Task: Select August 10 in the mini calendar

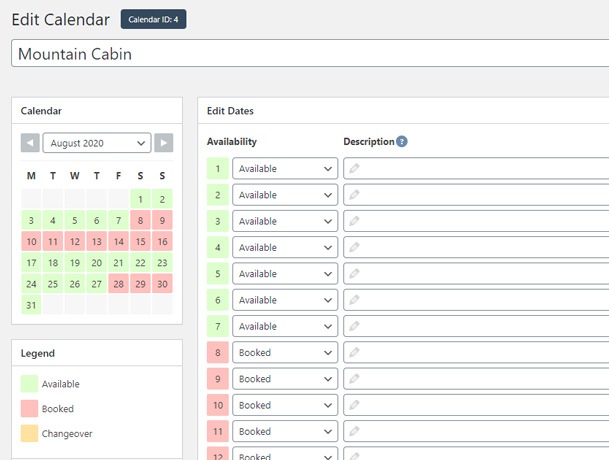Action: point(31,241)
